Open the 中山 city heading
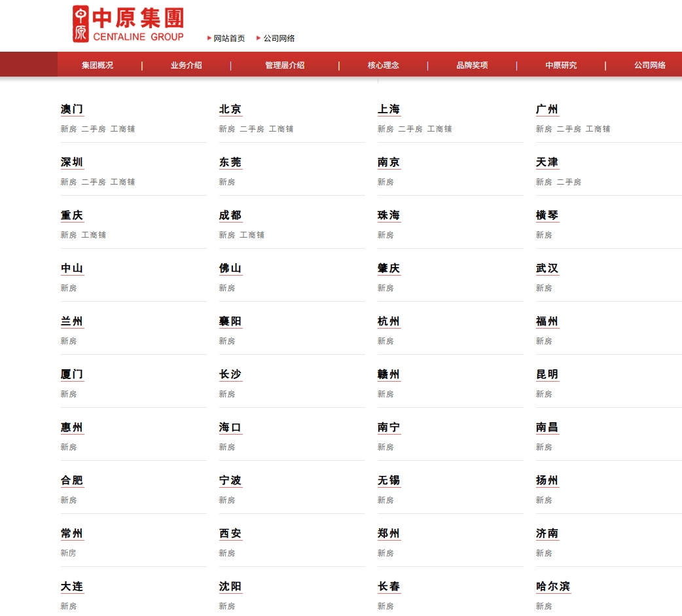The width and height of the screenshot is (682, 616). [x=72, y=268]
